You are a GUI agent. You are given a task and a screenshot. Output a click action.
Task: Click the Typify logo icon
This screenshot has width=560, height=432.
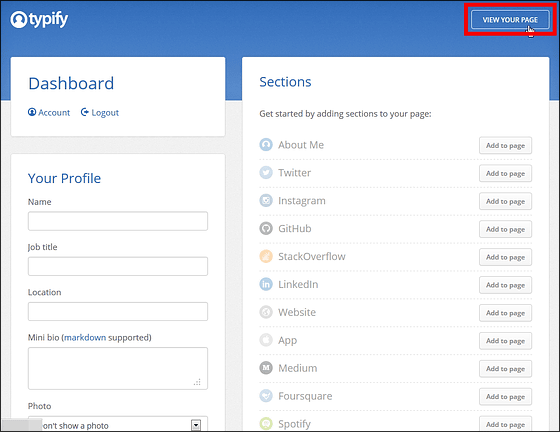click(x=19, y=19)
